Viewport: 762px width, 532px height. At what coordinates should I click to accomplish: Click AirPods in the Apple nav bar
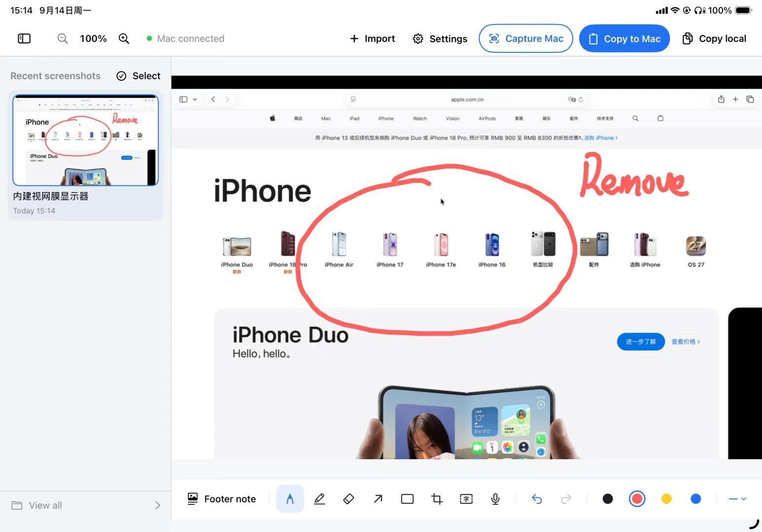coord(487,119)
